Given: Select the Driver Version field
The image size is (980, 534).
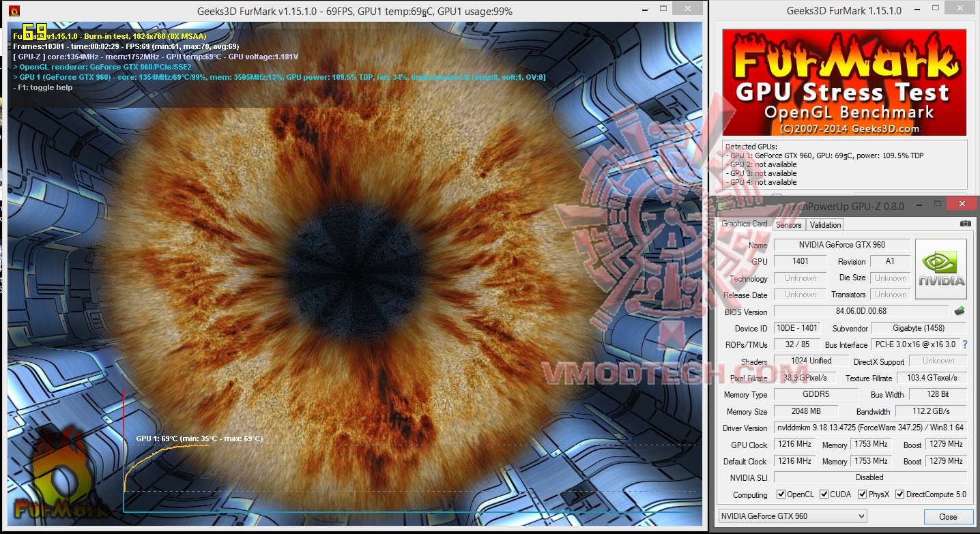Looking at the screenshot, I should [x=870, y=428].
